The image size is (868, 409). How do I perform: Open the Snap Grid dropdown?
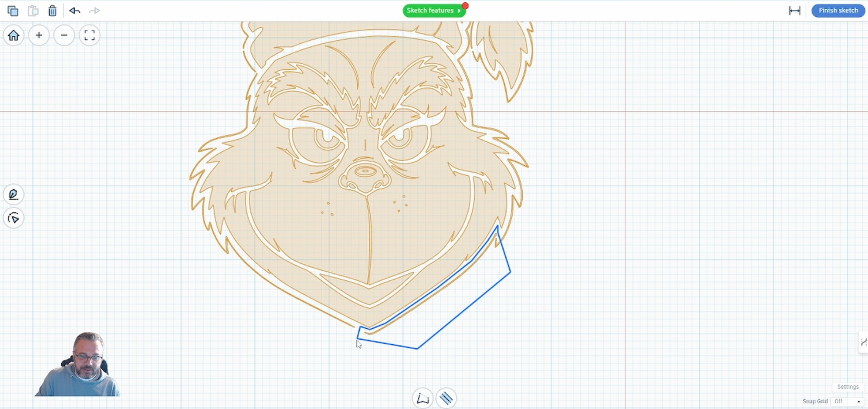pos(847,401)
